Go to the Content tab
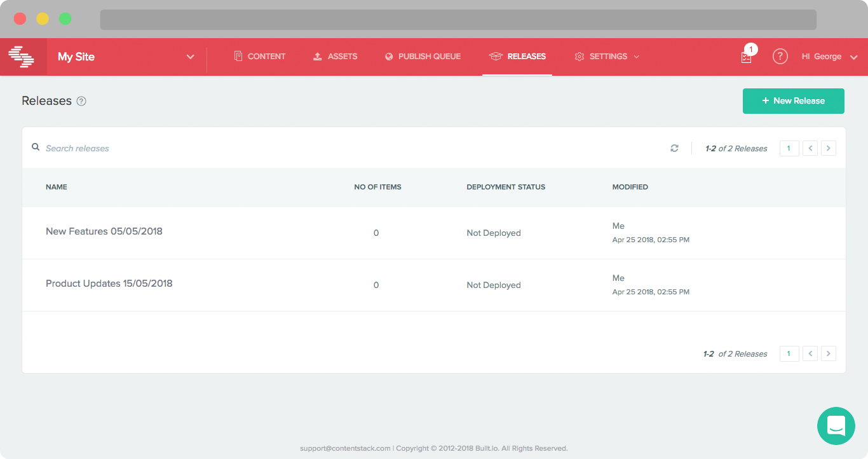Image resolution: width=868 pixels, height=459 pixels. 260,57
